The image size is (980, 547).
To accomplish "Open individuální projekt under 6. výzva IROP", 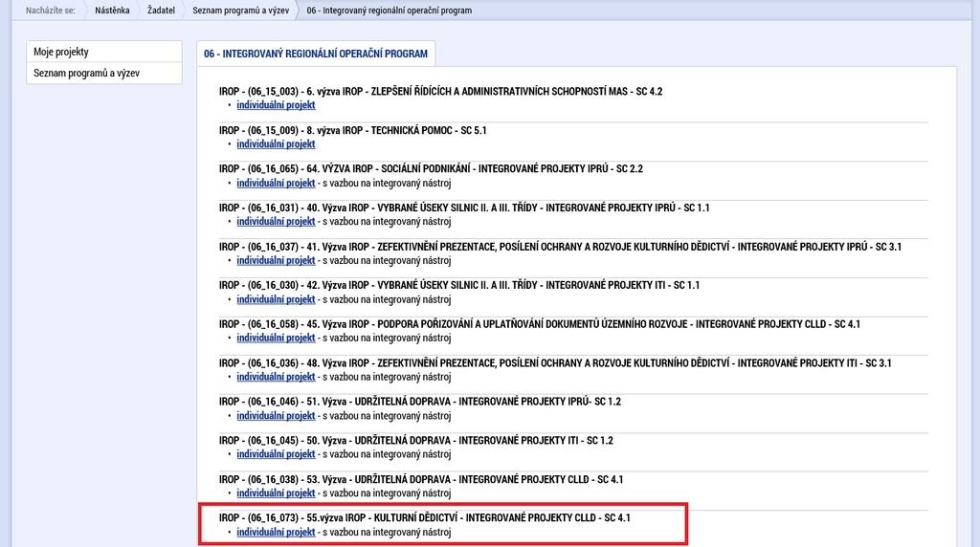I will pos(276,105).
